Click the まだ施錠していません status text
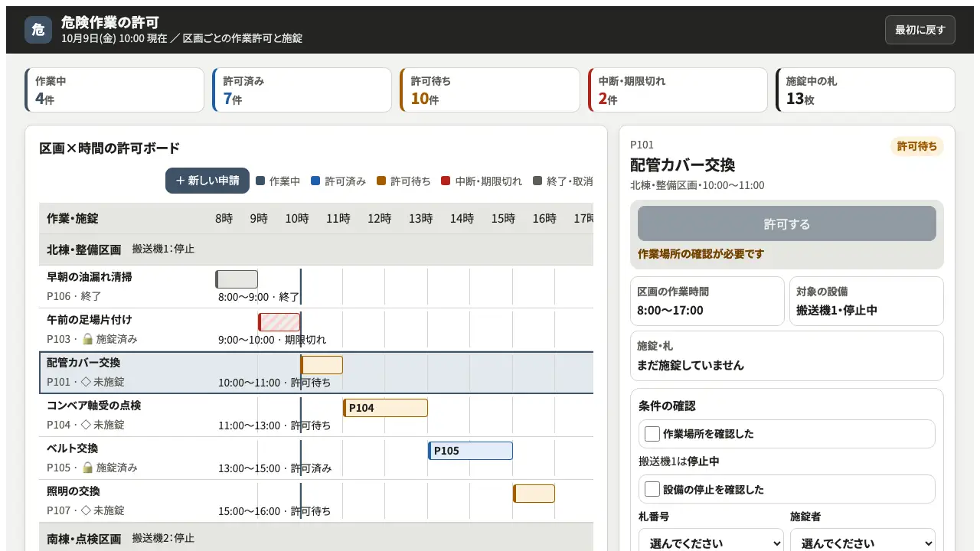 click(x=691, y=366)
